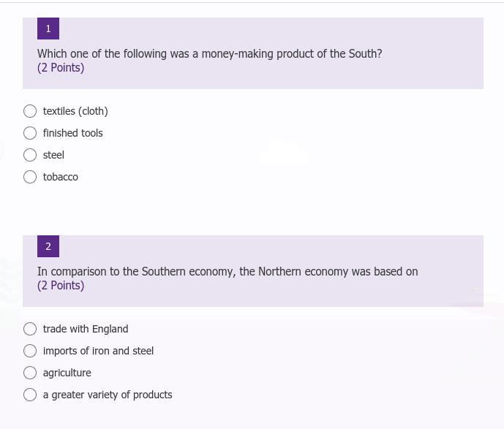The image size is (504, 429).
Task: Click the question 1 number badge
Action: point(48,29)
